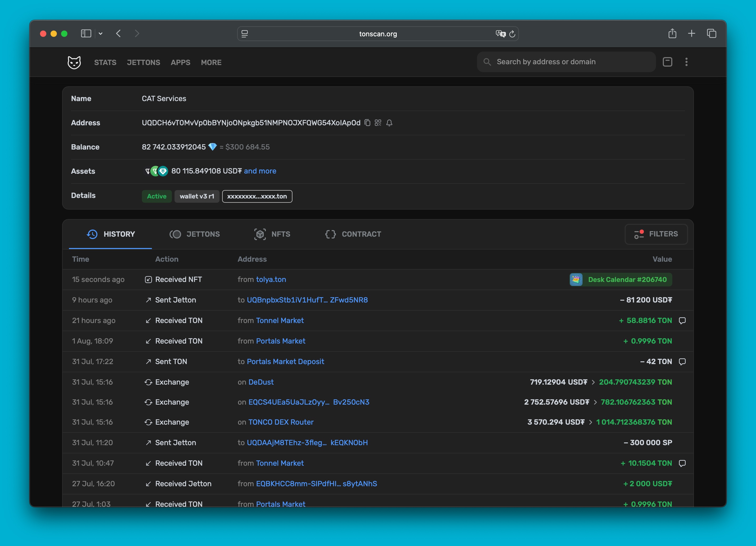Click the bell notification icon beside address
Viewport: 756px width, 546px height.
(x=389, y=123)
